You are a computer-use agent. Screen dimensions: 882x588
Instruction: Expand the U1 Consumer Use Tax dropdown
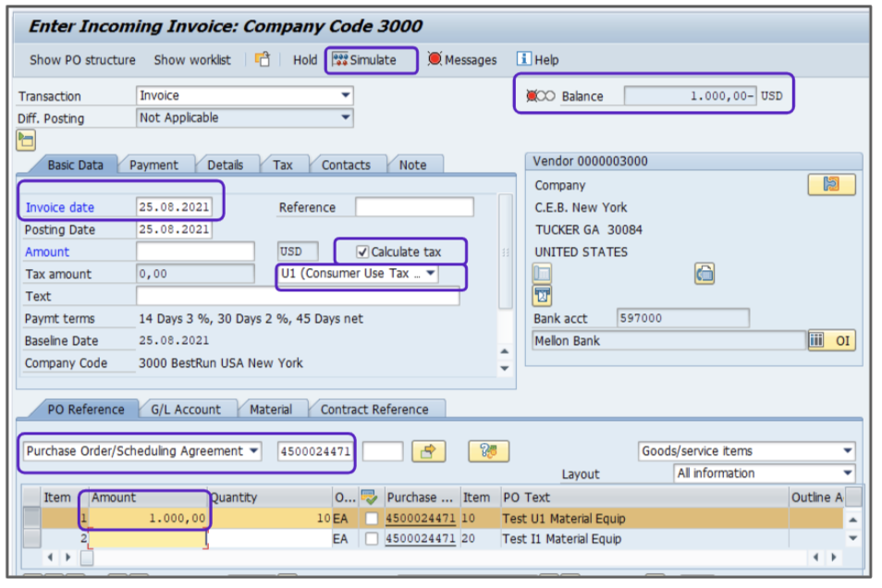430,275
